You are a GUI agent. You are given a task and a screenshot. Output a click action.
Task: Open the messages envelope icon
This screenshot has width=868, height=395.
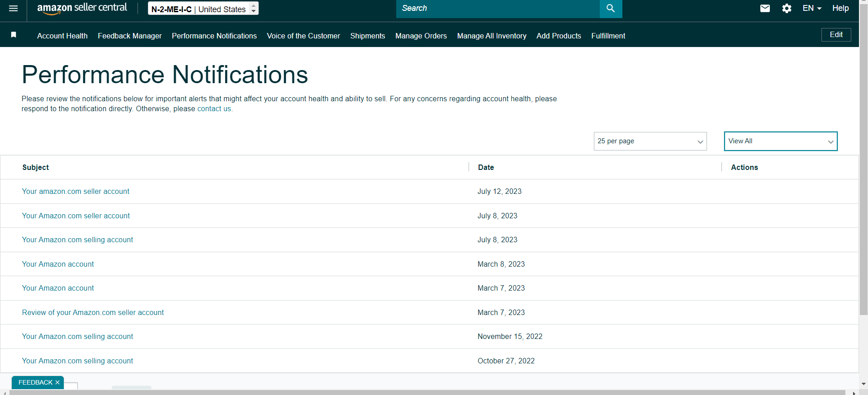tap(765, 9)
